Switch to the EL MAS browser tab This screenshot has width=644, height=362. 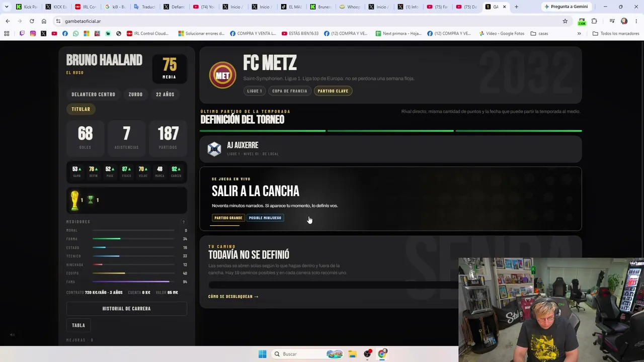click(291, 7)
